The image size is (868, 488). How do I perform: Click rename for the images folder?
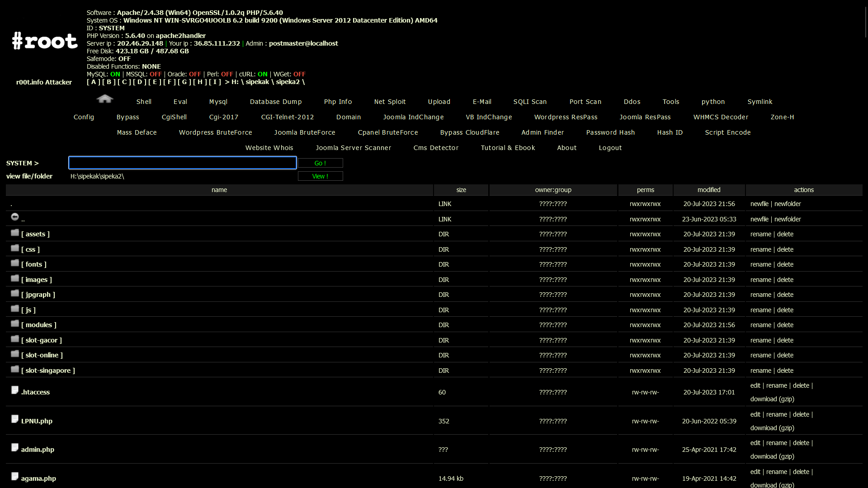761,280
